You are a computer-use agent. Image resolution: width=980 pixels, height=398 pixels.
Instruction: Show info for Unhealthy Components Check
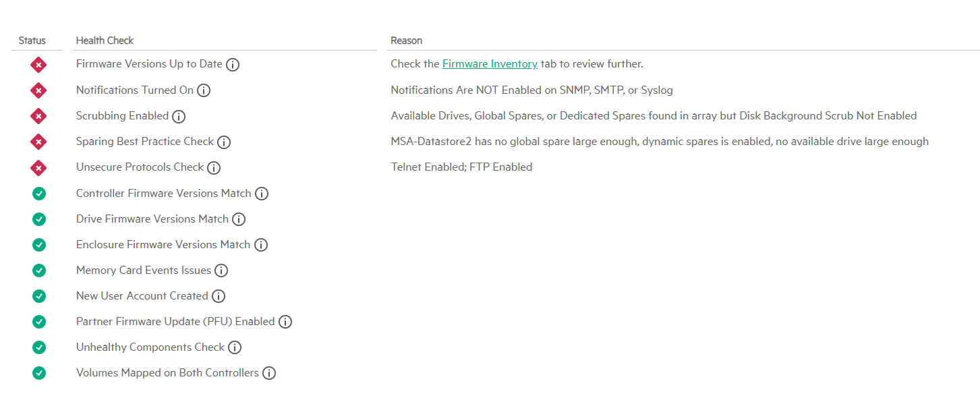pyautogui.click(x=235, y=347)
